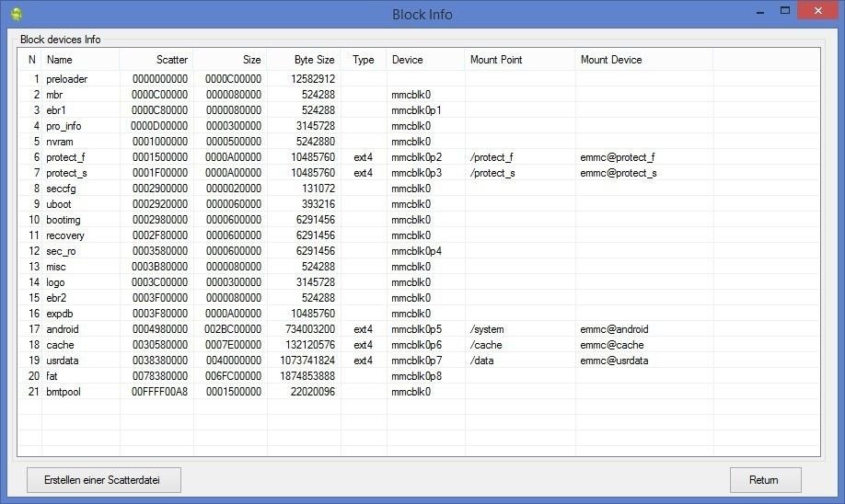Click byte size 1073741824
Screen dimensions: 845x504
[307, 361]
